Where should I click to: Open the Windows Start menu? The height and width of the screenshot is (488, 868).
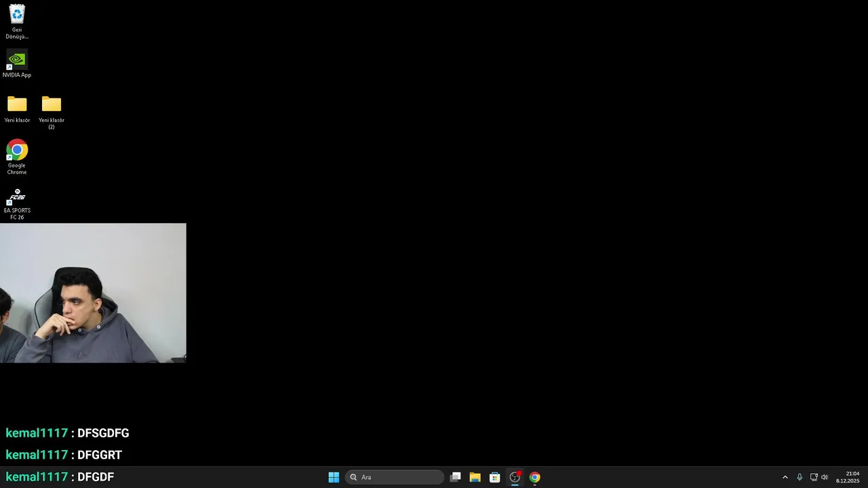[334, 477]
